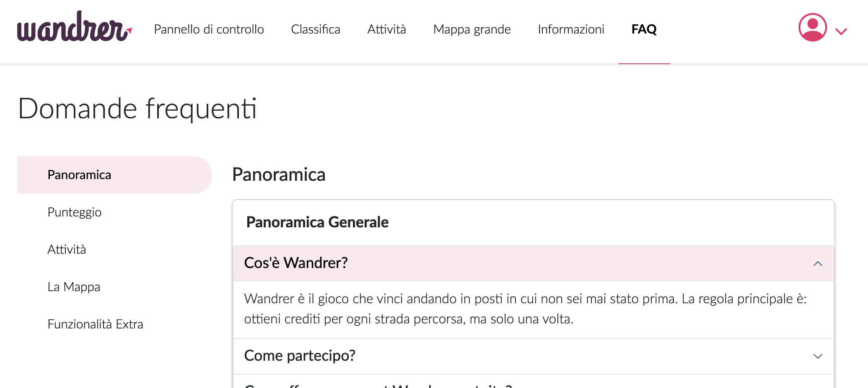
Task: Collapse the Cos'è Wandrer? chevron
Action: click(818, 263)
